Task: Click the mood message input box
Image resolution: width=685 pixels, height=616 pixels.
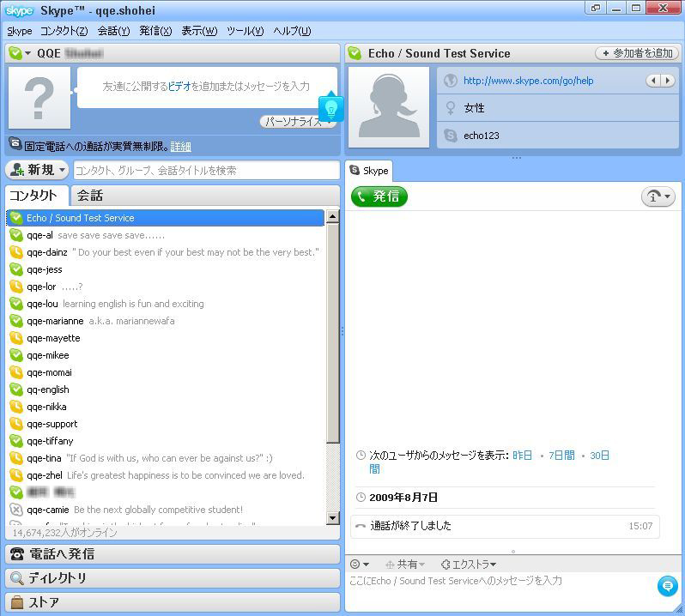Action: [206, 87]
